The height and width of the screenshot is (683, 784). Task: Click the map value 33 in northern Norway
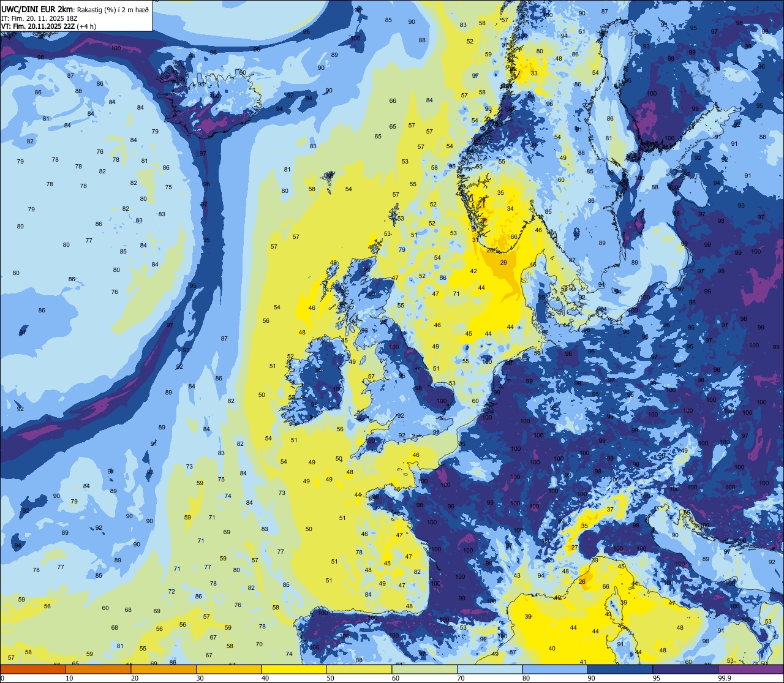click(534, 73)
